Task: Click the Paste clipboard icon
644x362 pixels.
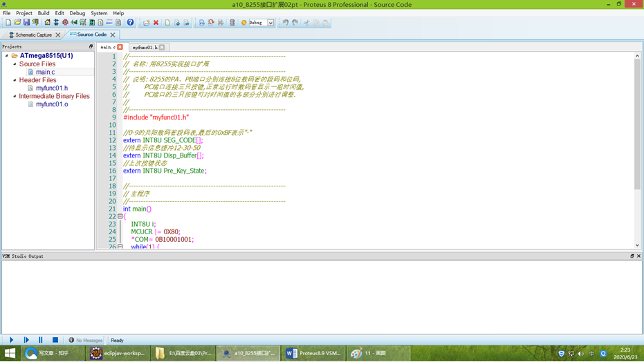Action: 325,23
